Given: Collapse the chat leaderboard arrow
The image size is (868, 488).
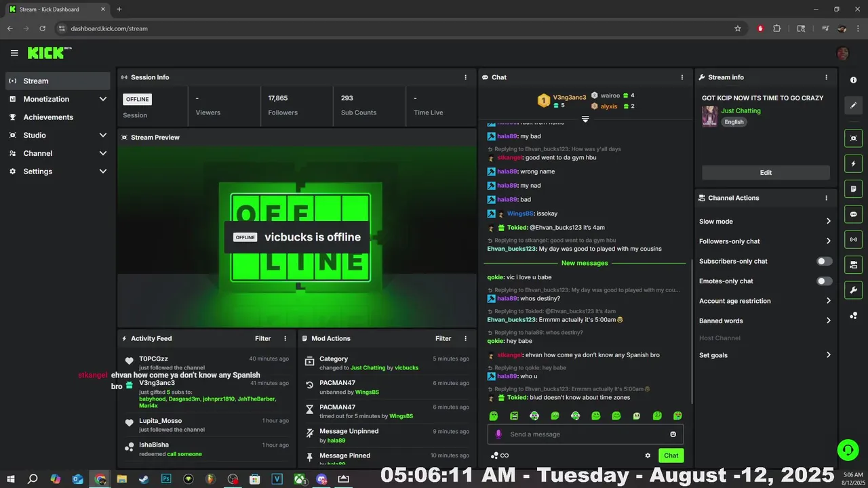Looking at the screenshot, I should (585, 119).
